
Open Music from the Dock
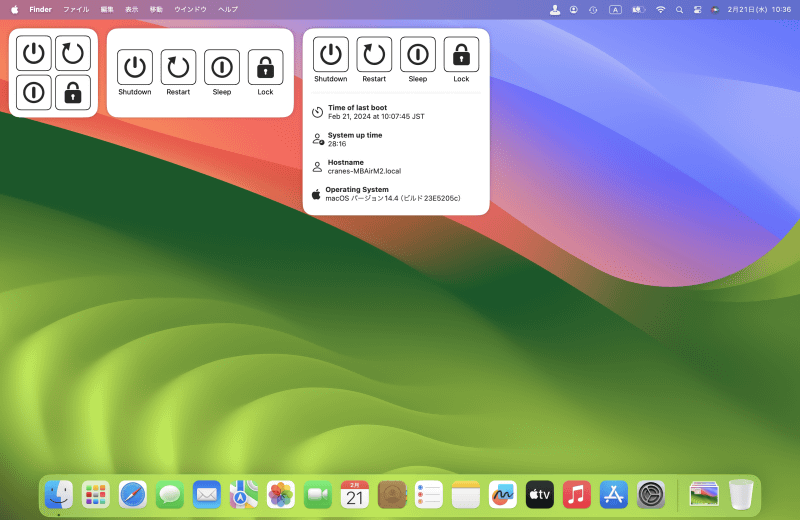click(x=577, y=494)
